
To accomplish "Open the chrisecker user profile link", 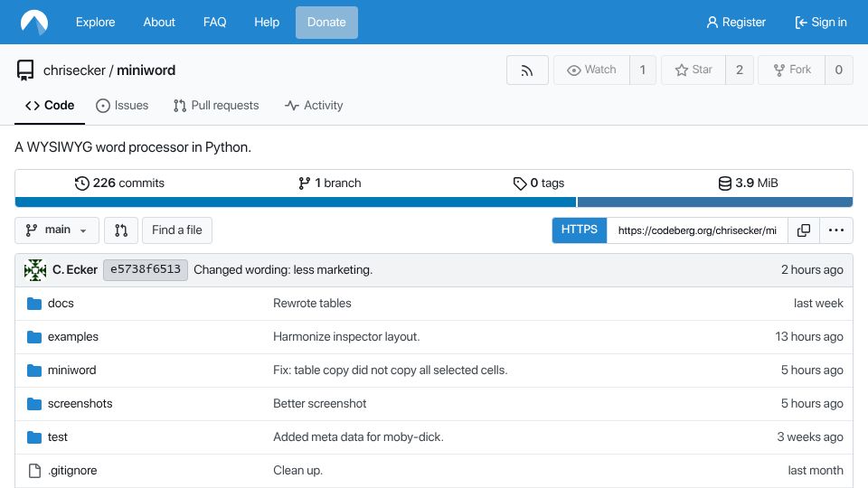I will (x=74, y=70).
